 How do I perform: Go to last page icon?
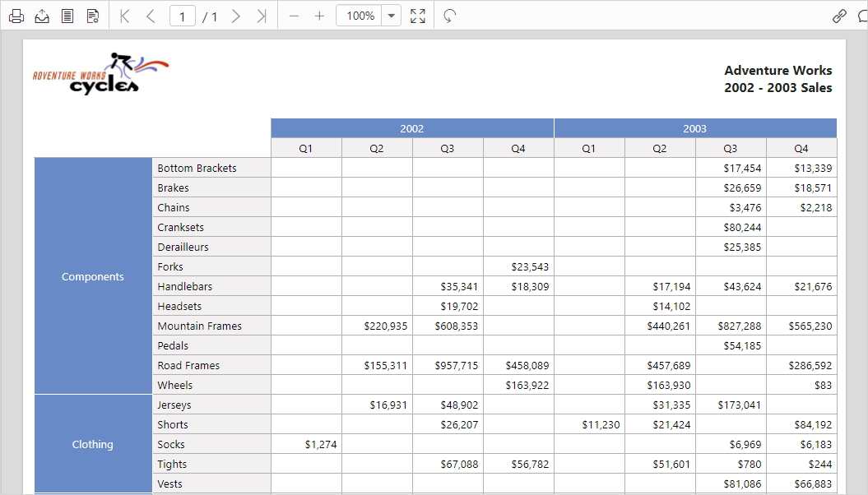[x=262, y=16]
